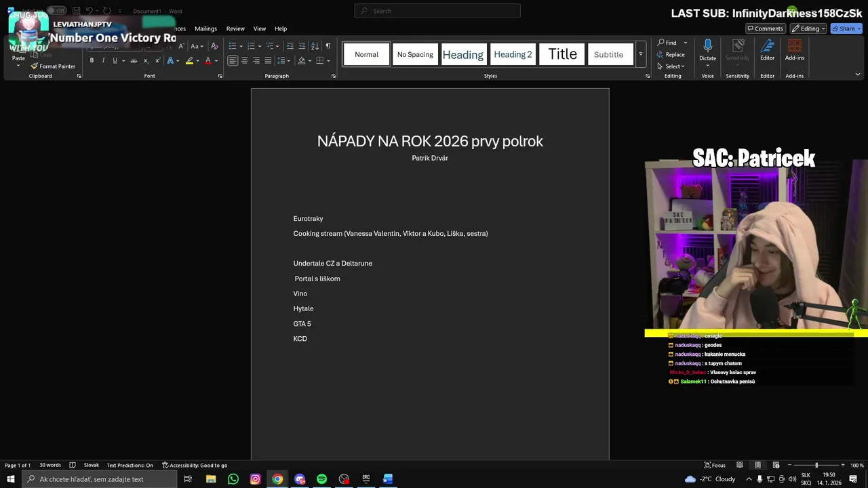The image size is (868, 488).
Task: Collapse the ribbon chevron
Action: pyautogui.click(x=857, y=75)
